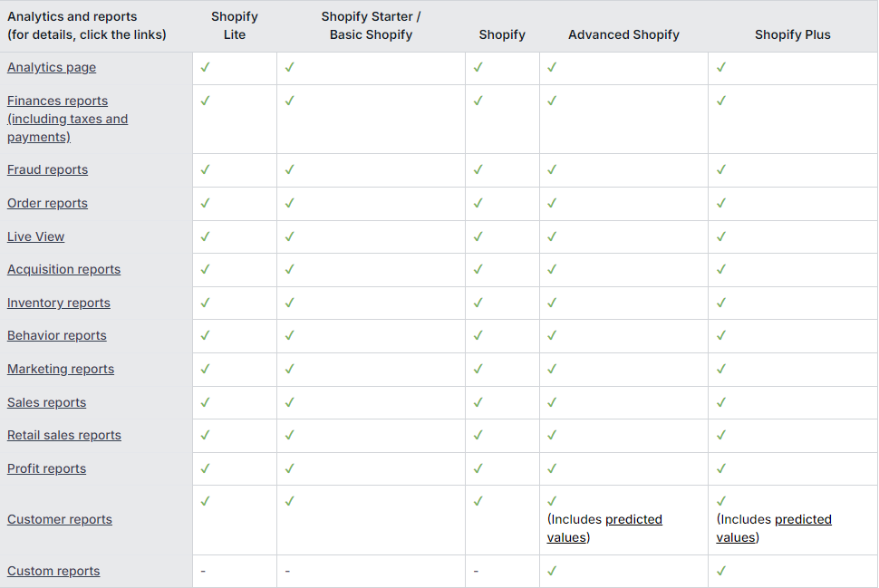Click Acquisition reports checkmark under Shopify column
Screen dimensions: 879x588
pos(478,269)
